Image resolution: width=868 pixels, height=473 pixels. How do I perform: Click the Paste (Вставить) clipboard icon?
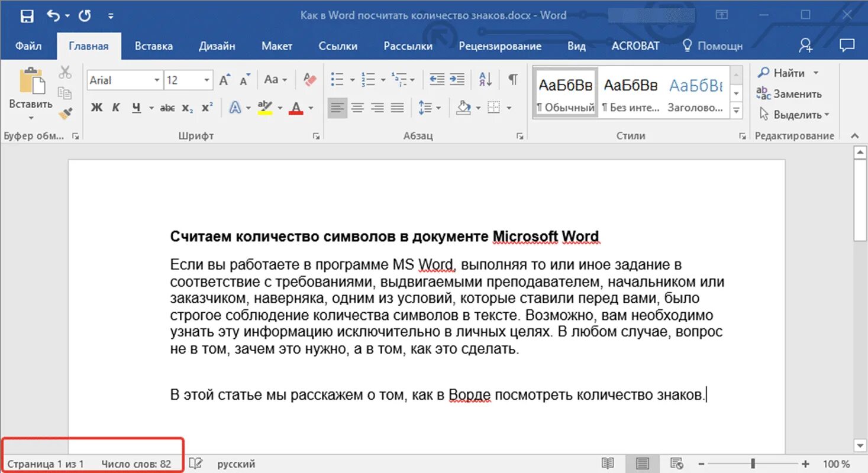pyautogui.click(x=31, y=80)
